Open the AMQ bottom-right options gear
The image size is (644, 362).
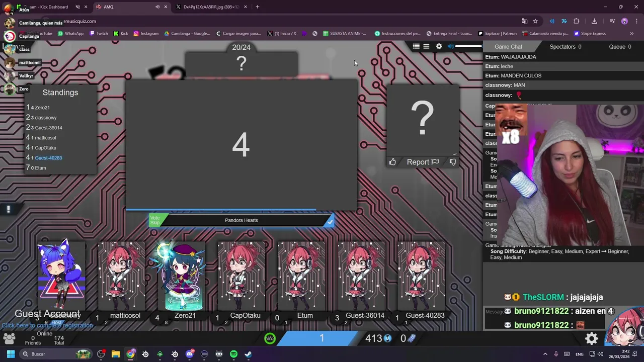click(592, 338)
